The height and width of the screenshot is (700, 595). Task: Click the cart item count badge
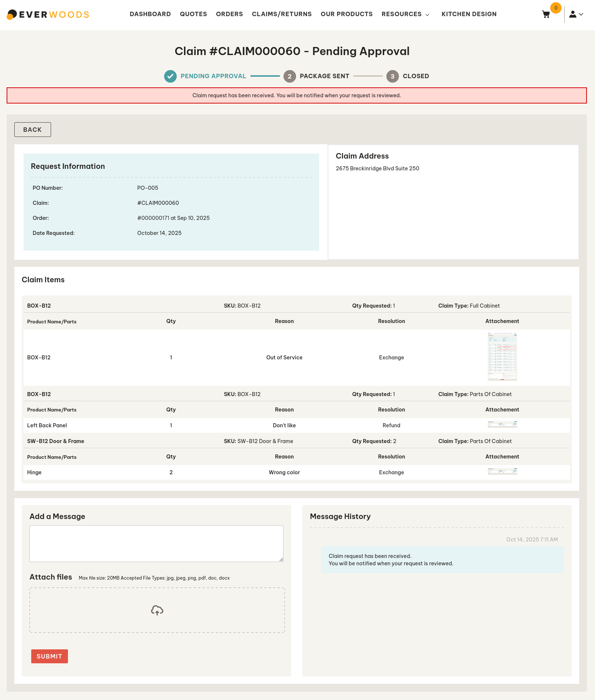[x=556, y=8]
